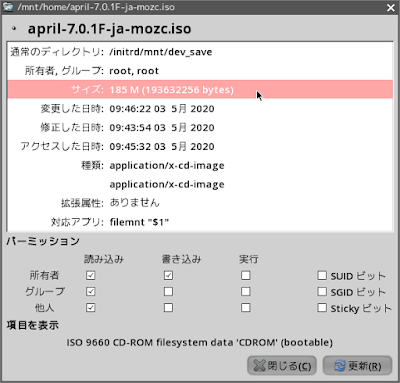Click the パーミッション section label
400x383 pixels.
43,241
